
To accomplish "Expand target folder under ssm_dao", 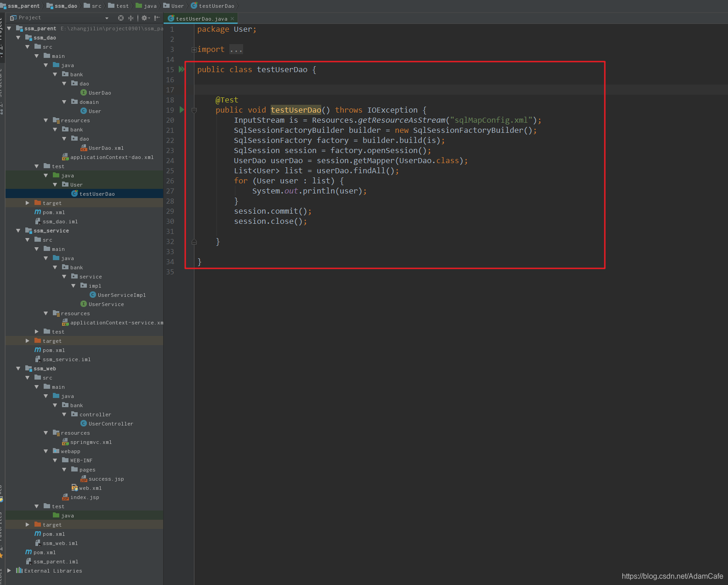I will [x=27, y=203].
